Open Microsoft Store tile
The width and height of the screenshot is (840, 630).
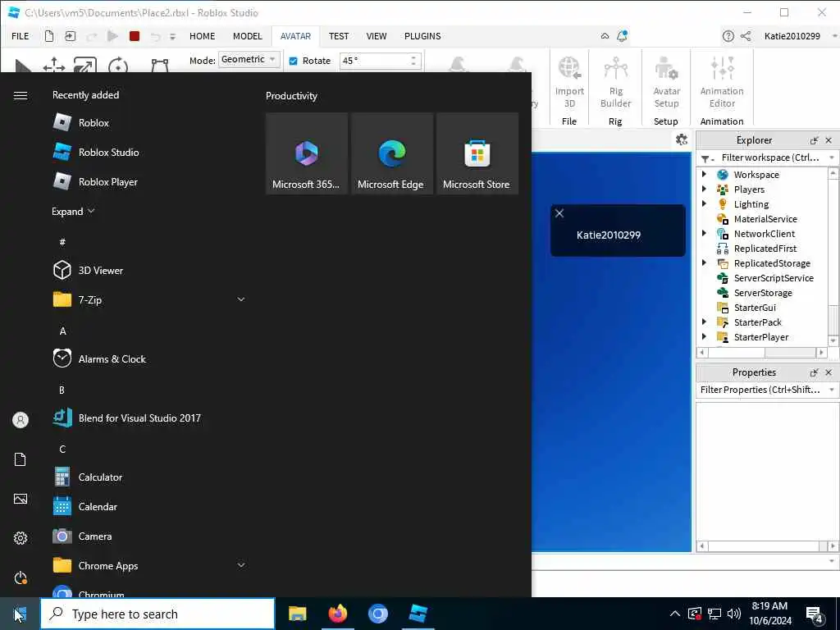[477, 153]
